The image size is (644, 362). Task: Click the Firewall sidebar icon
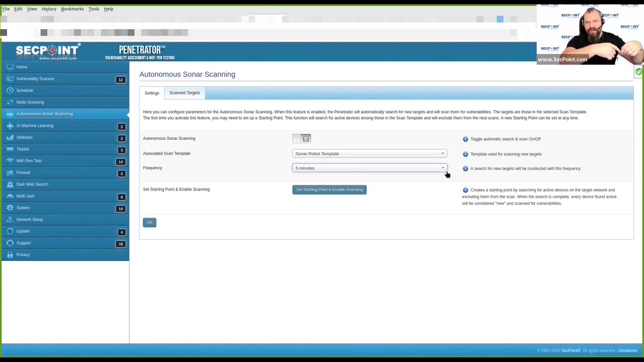[10, 172]
